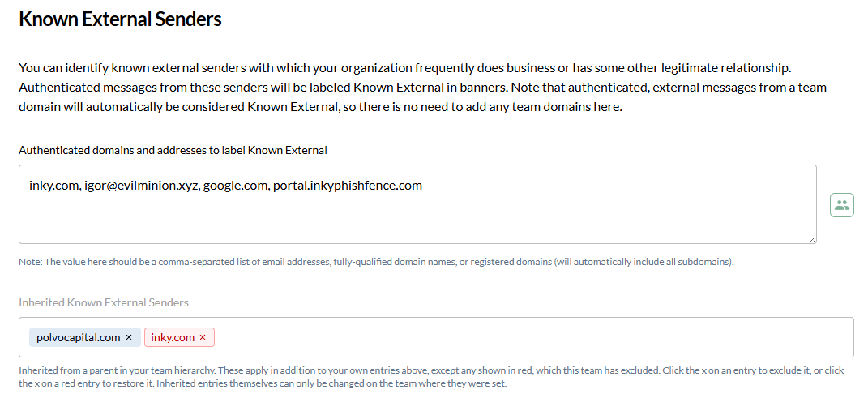Place cursor on portal.inkyphishfence.com entry
The height and width of the screenshot is (411, 868).
(348, 186)
